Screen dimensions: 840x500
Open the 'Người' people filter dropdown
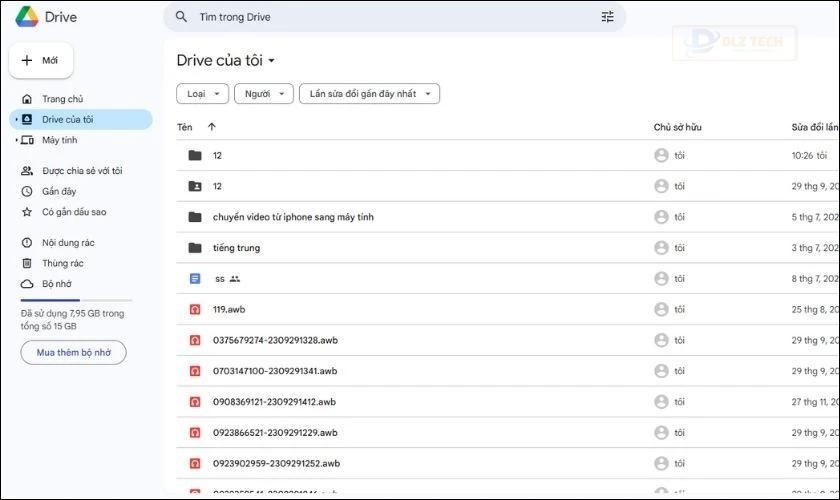coord(264,94)
